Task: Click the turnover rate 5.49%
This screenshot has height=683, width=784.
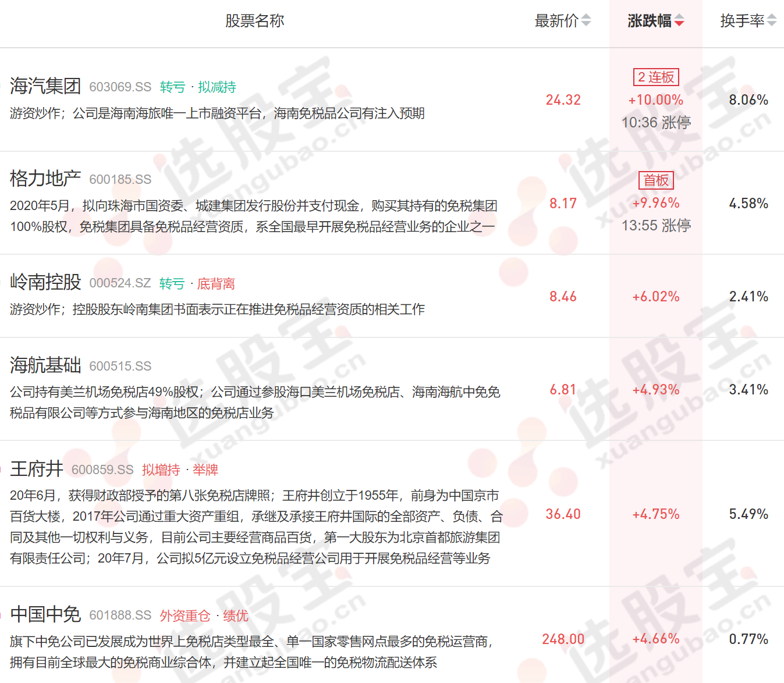Action: point(748,514)
